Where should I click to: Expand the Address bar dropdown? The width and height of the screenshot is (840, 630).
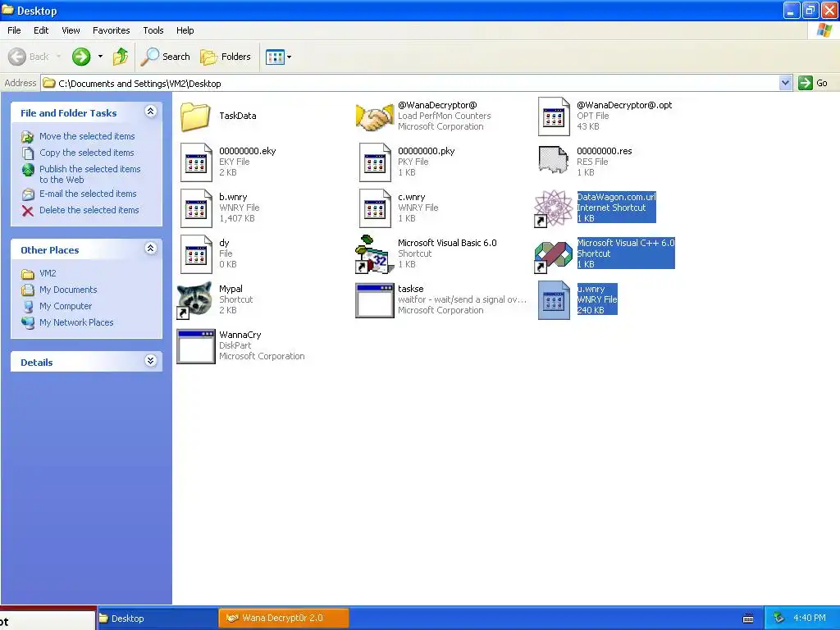[785, 83]
